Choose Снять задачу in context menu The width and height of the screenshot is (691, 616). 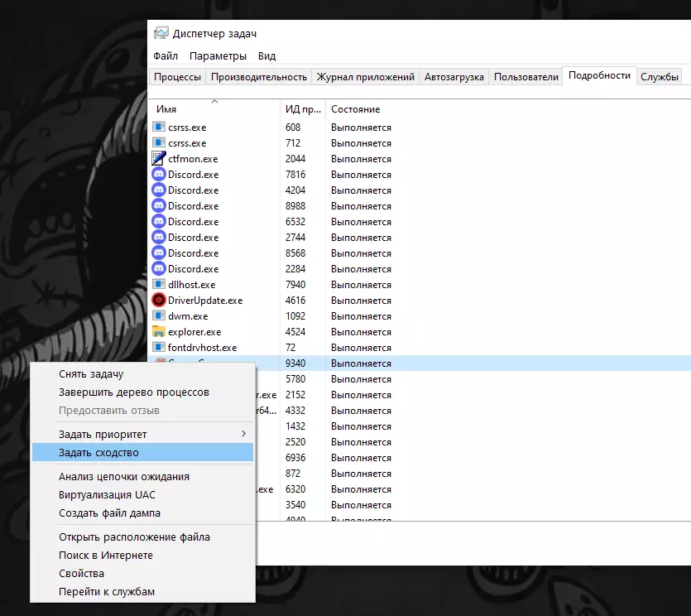tap(143, 374)
